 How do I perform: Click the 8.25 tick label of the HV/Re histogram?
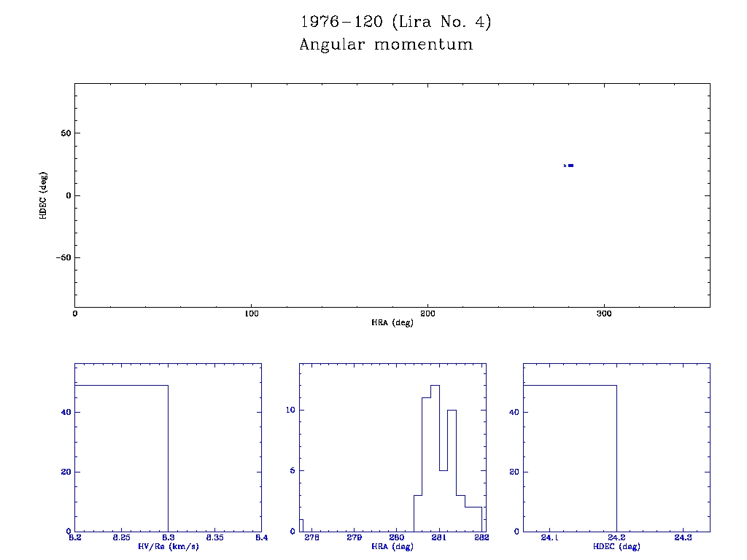(121, 538)
